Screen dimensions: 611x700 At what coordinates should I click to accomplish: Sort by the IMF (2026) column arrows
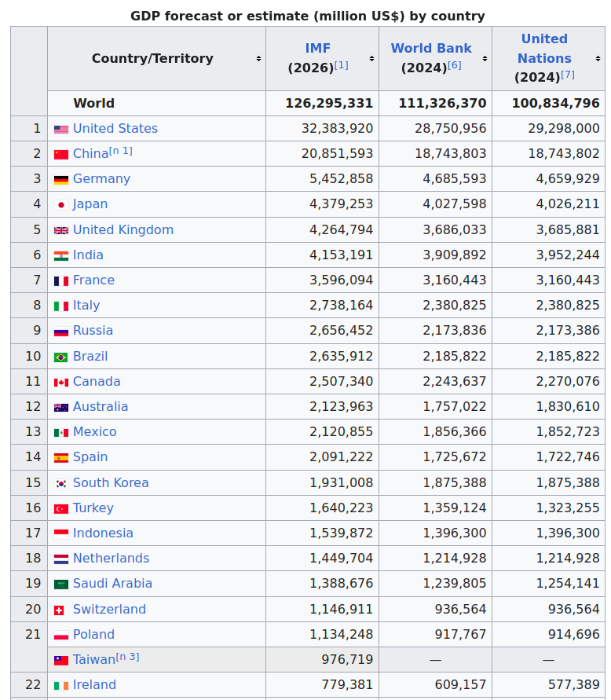coord(371,58)
